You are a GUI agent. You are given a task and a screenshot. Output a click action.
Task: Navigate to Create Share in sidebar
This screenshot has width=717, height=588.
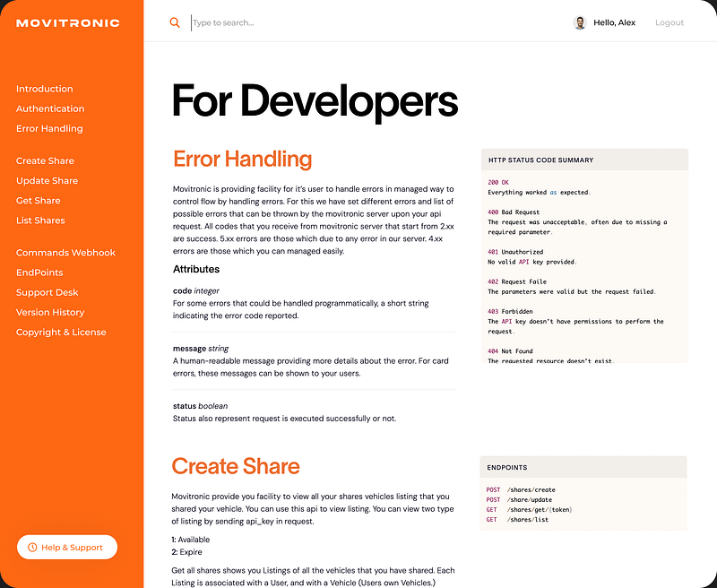pos(45,160)
